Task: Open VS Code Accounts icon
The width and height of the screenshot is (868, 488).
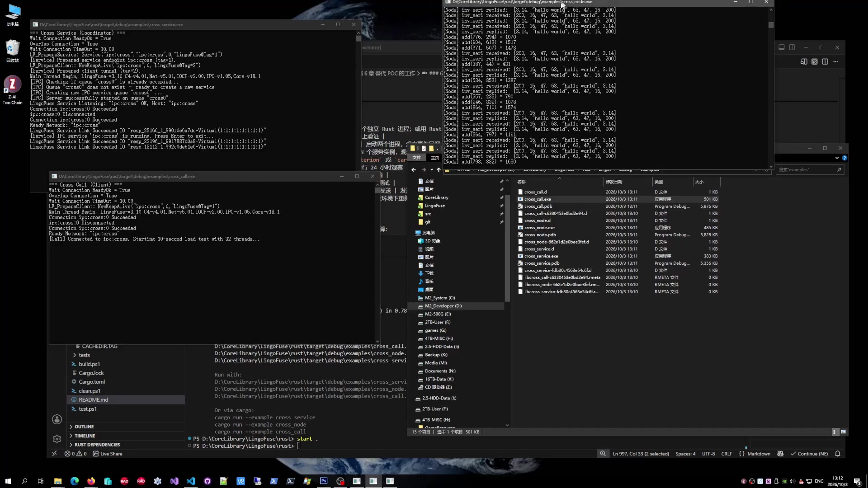Action: pos(57,419)
